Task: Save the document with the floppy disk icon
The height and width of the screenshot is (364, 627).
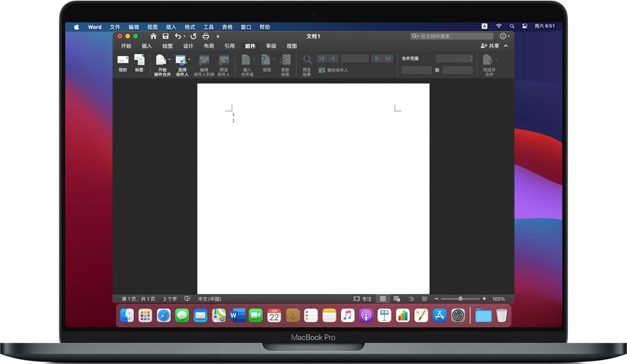Action: 165,37
